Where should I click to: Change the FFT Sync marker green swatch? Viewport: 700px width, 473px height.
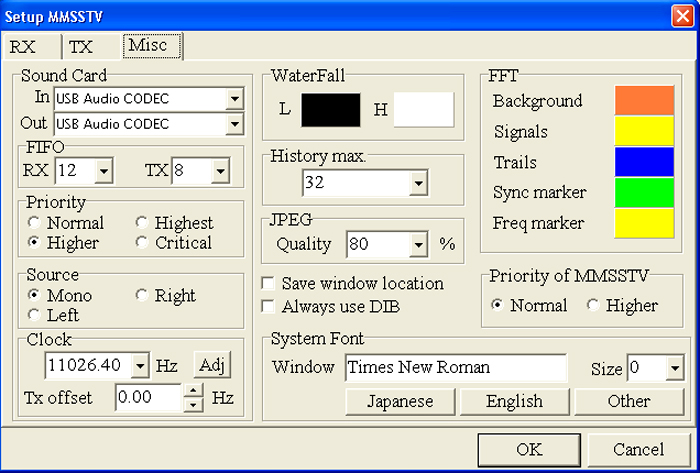(x=644, y=192)
